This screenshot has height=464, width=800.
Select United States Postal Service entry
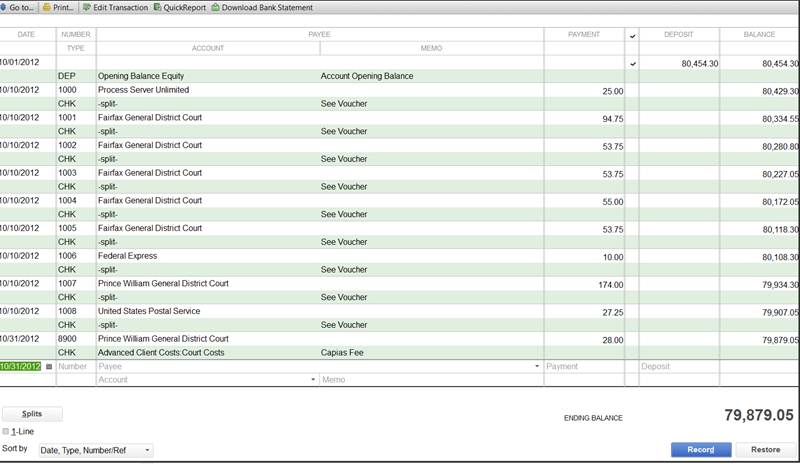(x=150, y=311)
